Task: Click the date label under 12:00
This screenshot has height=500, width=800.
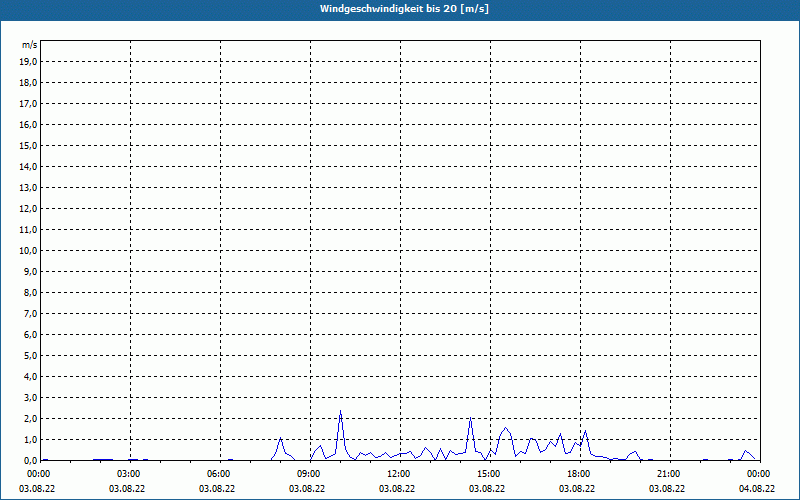Action: (x=397, y=488)
